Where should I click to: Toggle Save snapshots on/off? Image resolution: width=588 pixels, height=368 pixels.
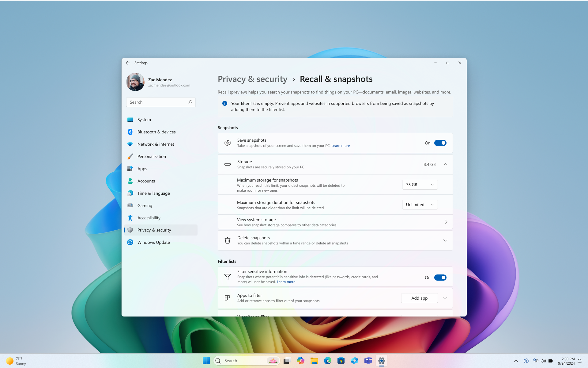[440, 143]
